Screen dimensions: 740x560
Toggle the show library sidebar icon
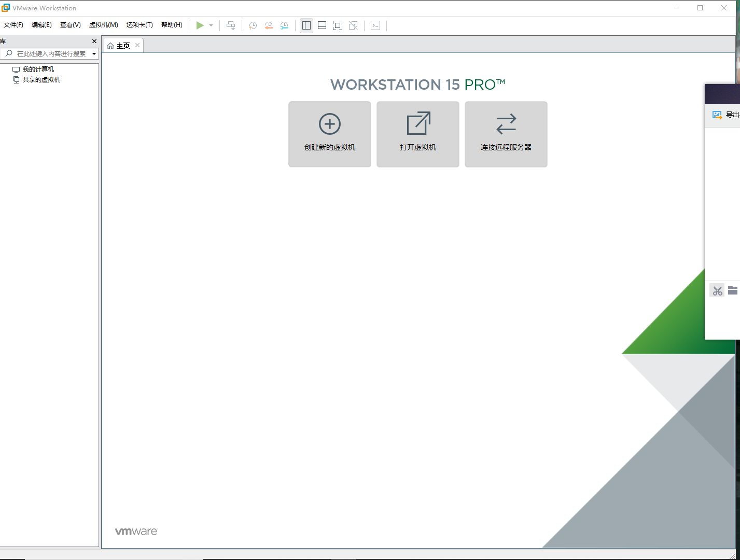[306, 25]
